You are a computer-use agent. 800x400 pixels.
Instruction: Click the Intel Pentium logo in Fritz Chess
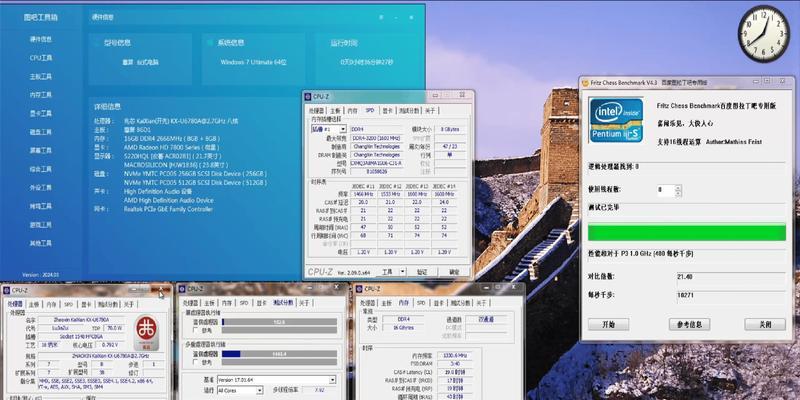pos(616,120)
